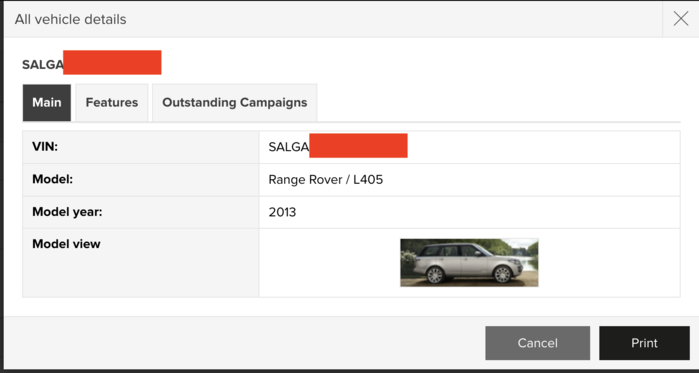Viewport: 699px width, 373px height.
Task: Click the Model: row label
Action: [x=52, y=180]
